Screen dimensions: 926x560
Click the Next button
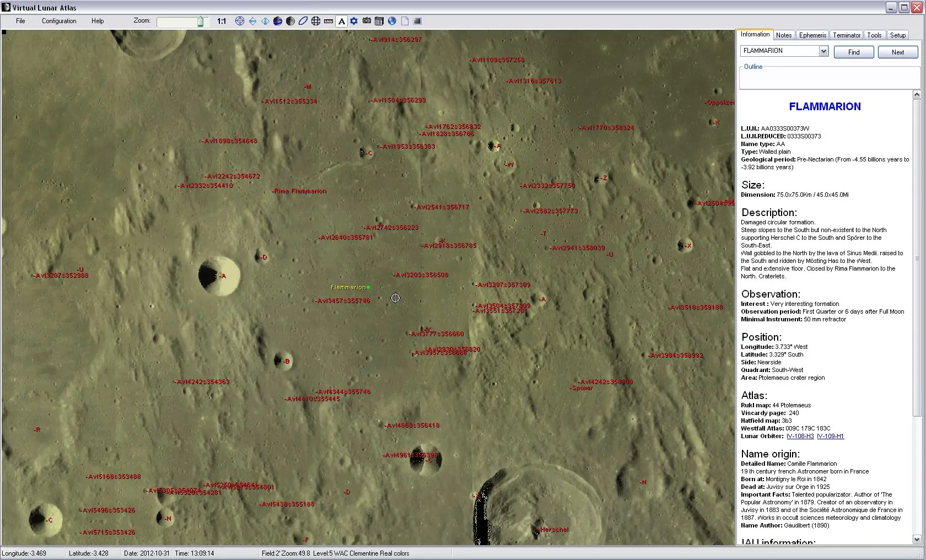point(898,52)
